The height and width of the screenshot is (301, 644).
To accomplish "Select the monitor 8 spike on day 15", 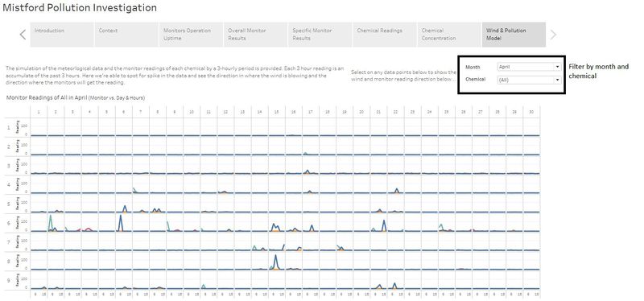I will tap(275, 262).
